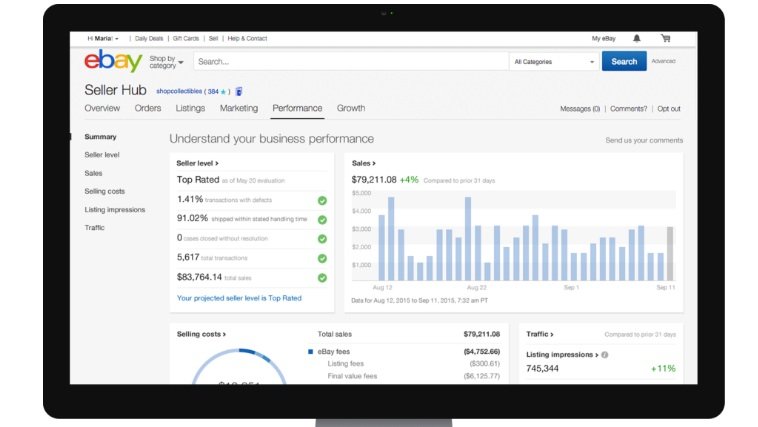Click into the search input field
Screen dimensions: 758x427
350,62
